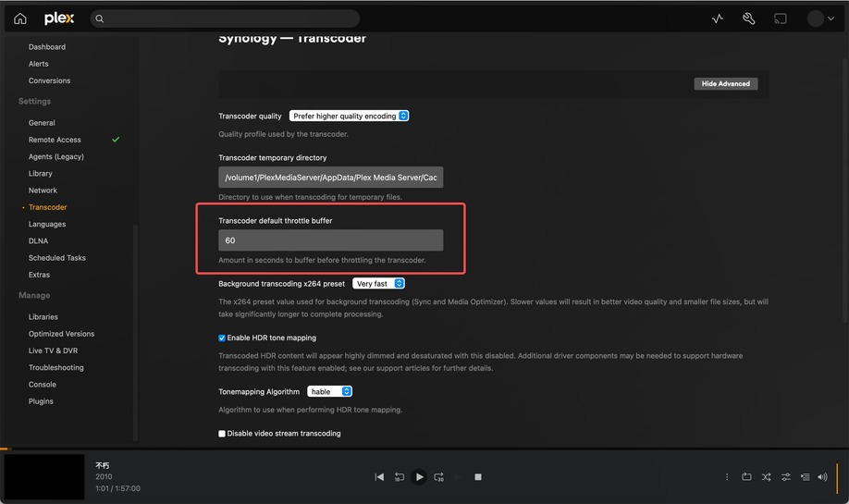The height and width of the screenshot is (504, 849).
Task: Open Scheduled Tasks settings
Action: coord(57,258)
